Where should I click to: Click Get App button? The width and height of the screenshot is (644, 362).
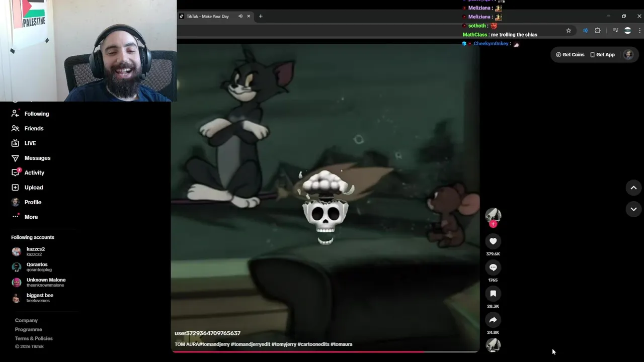602,55
